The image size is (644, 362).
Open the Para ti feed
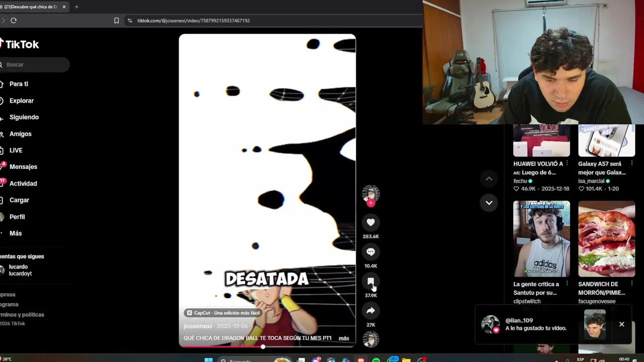tap(19, 84)
